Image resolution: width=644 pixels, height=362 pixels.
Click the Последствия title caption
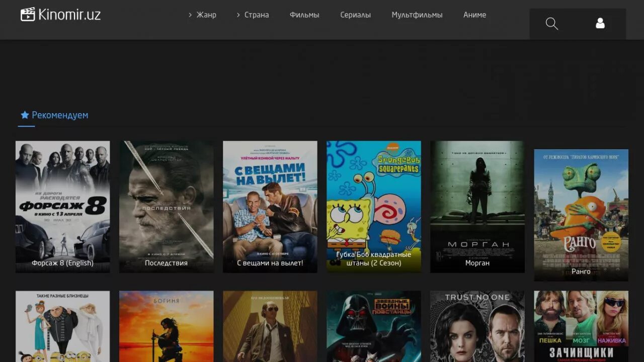167,263
